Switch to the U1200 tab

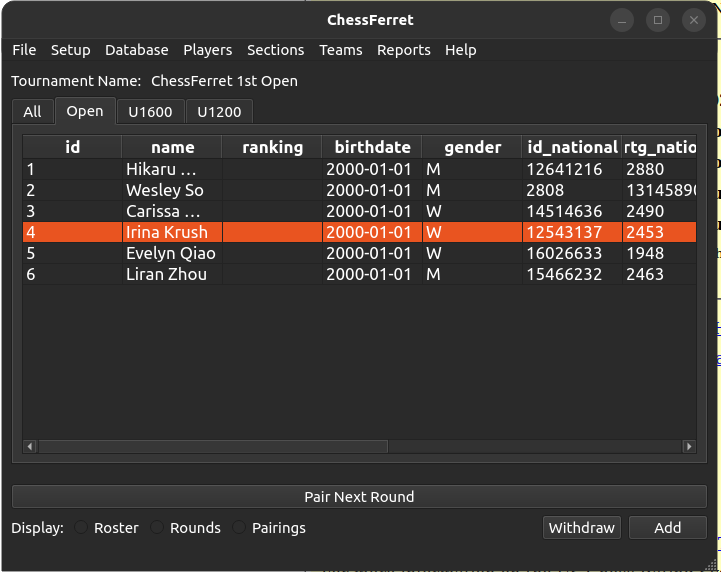tap(219, 112)
